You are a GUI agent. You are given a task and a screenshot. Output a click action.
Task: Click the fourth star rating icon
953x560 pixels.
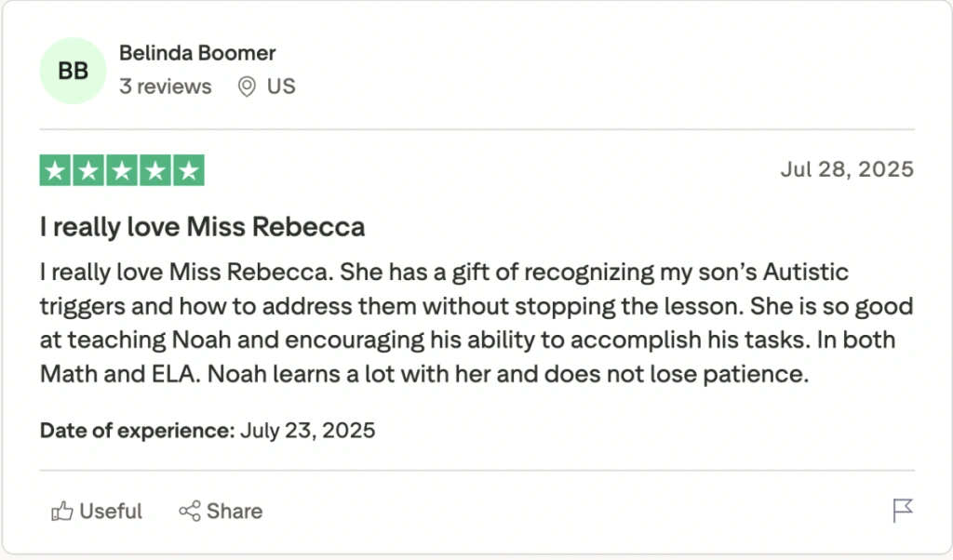point(155,170)
